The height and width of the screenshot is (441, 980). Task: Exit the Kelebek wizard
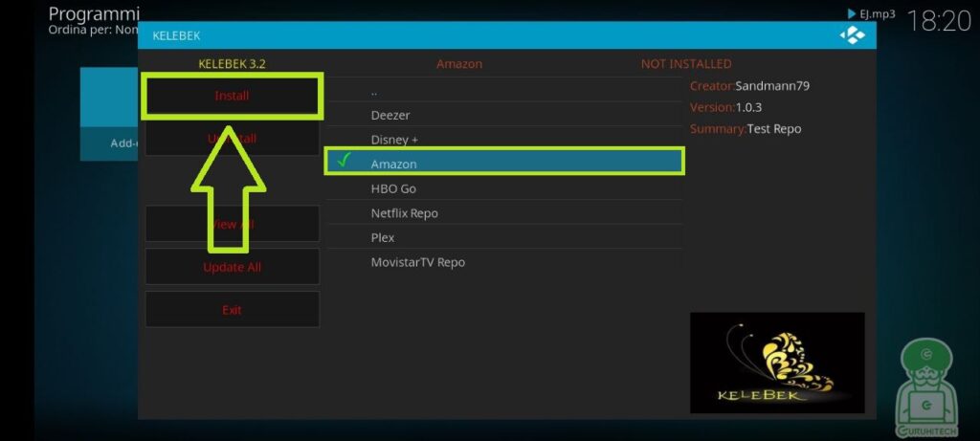tap(232, 310)
